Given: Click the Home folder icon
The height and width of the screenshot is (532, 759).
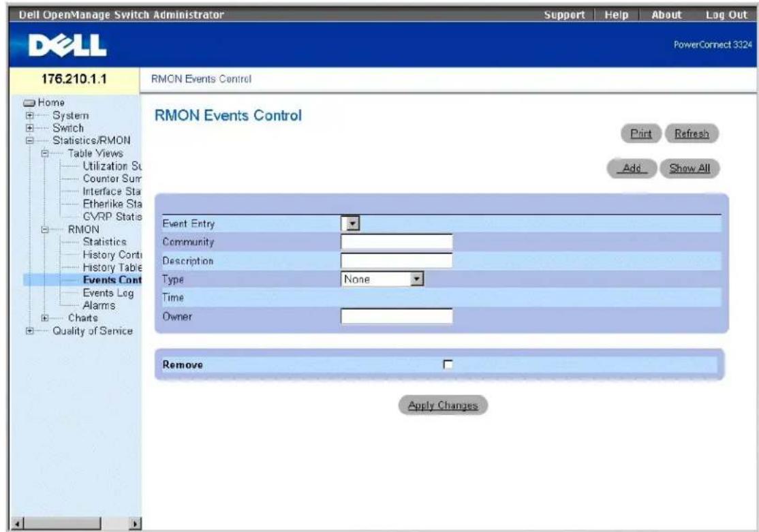Looking at the screenshot, I should (30, 103).
